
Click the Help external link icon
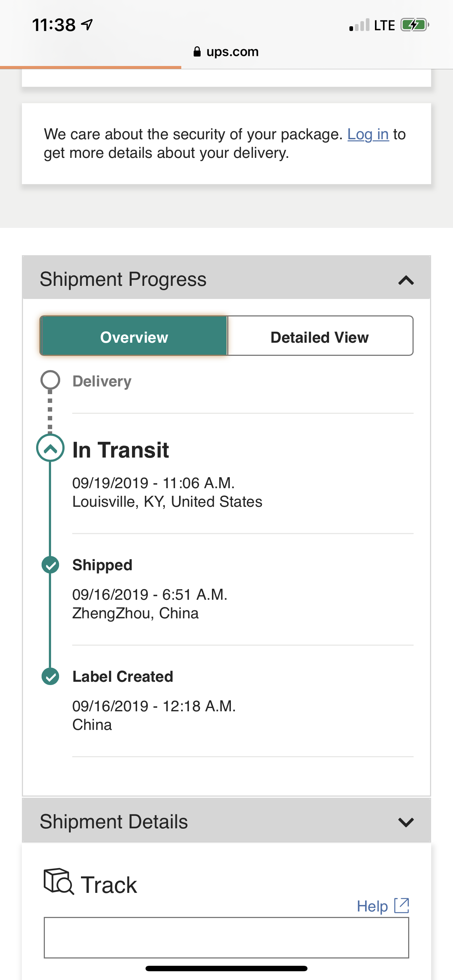pyautogui.click(x=402, y=906)
